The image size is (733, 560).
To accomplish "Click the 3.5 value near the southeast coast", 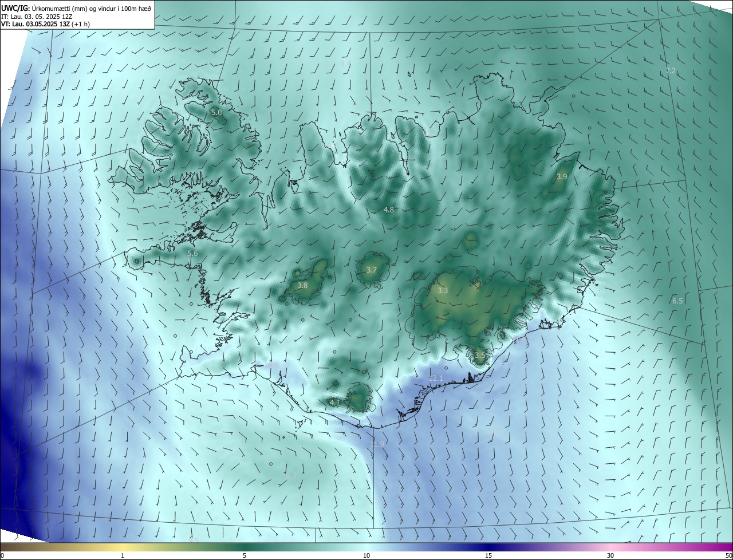I will click(480, 356).
